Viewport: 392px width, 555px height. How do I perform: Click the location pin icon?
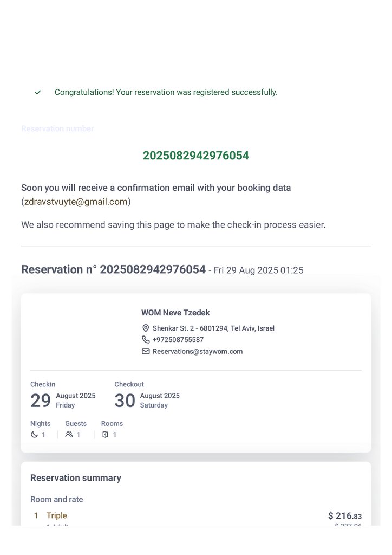point(146,328)
